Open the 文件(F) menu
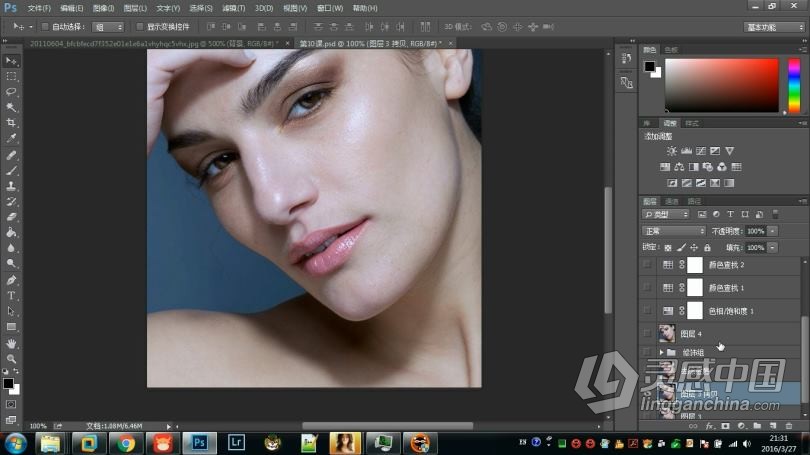 click(x=39, y=8)
